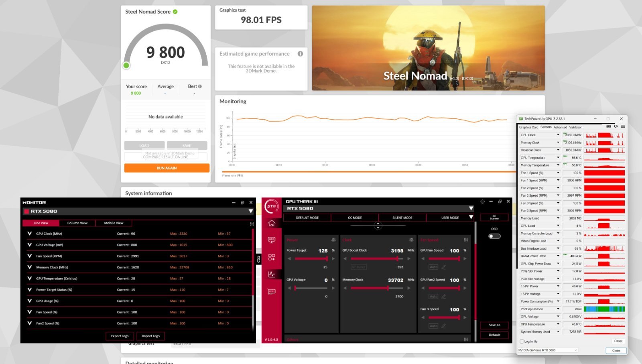Click the Best score info icon in 3DMark

click(200, 86)
